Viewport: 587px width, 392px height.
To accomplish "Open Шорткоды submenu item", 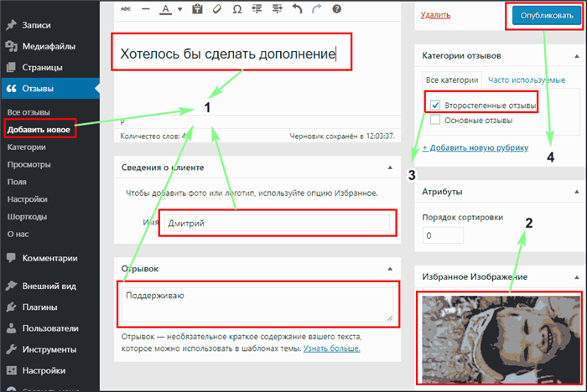I will 27,217.
